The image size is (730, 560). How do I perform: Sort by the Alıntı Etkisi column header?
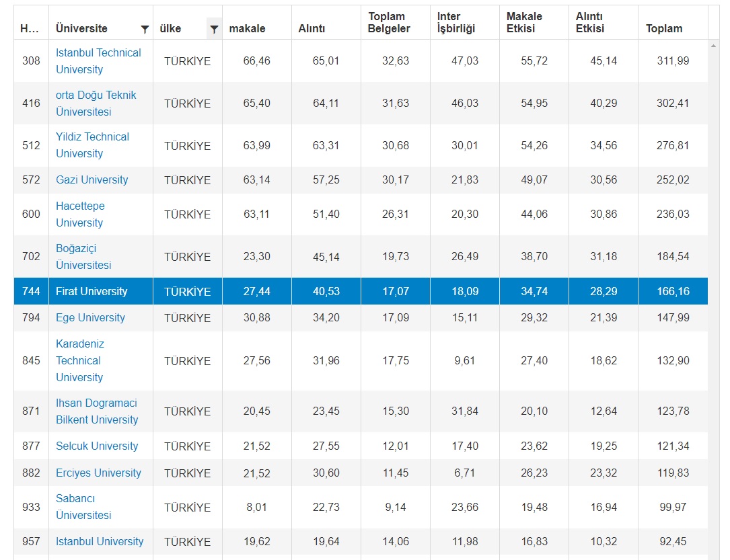pyautogui.click(x=590, y=22)
